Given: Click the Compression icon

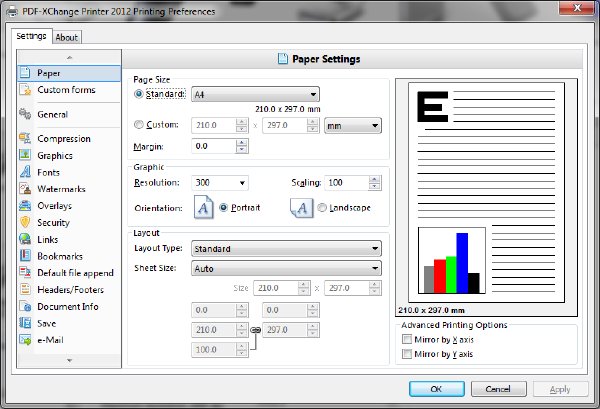Looking at the screenshot, I should coord(25,139).
